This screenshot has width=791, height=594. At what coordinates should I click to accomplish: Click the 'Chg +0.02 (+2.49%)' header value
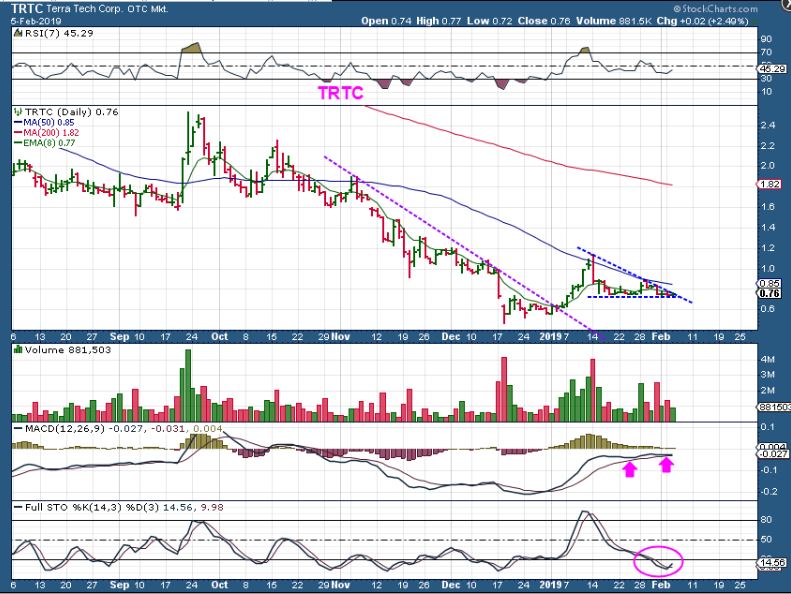[x=703, y=21]
